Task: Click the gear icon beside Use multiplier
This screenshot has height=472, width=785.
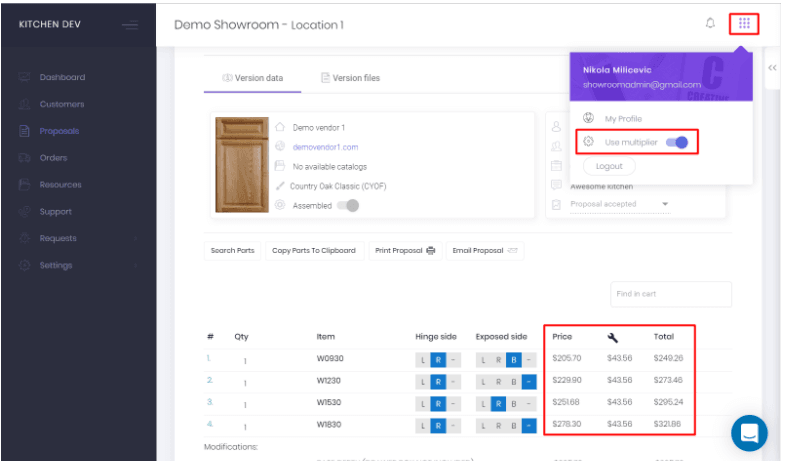Action: click(588, 142)
